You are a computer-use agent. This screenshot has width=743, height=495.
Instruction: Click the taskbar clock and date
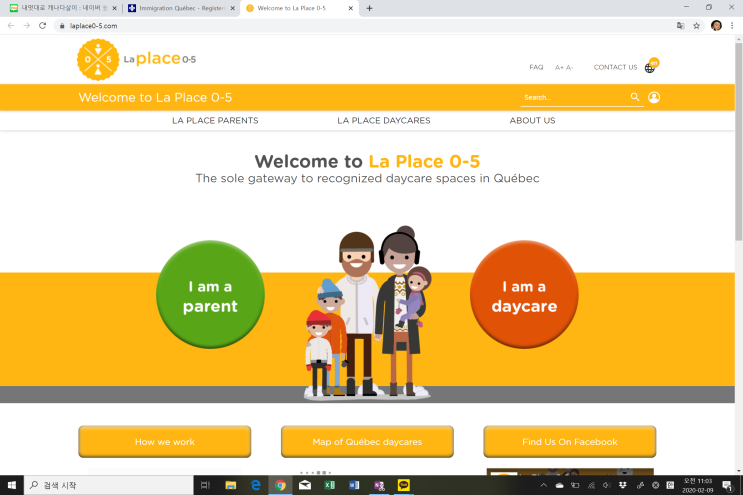[x=698, y=485]
